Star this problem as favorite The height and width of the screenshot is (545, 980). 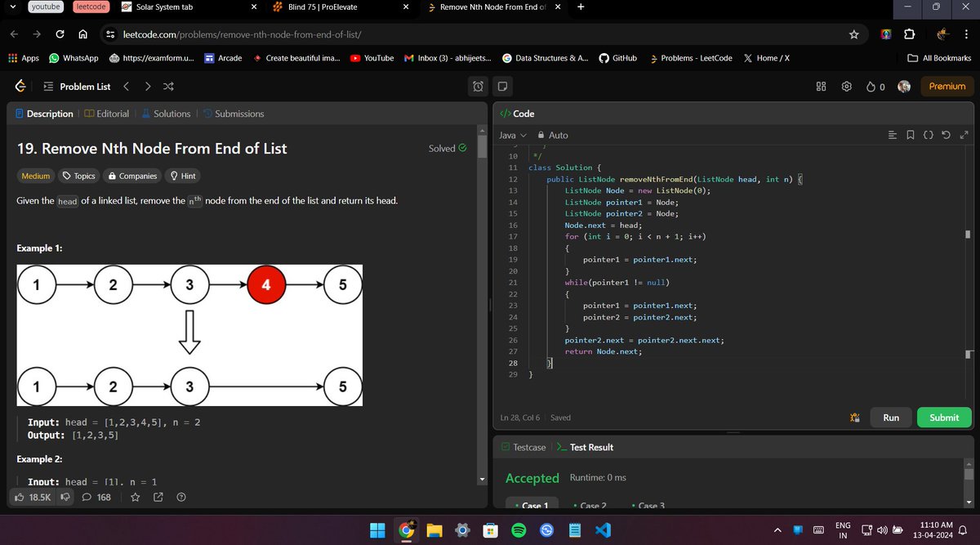[136, 497]
